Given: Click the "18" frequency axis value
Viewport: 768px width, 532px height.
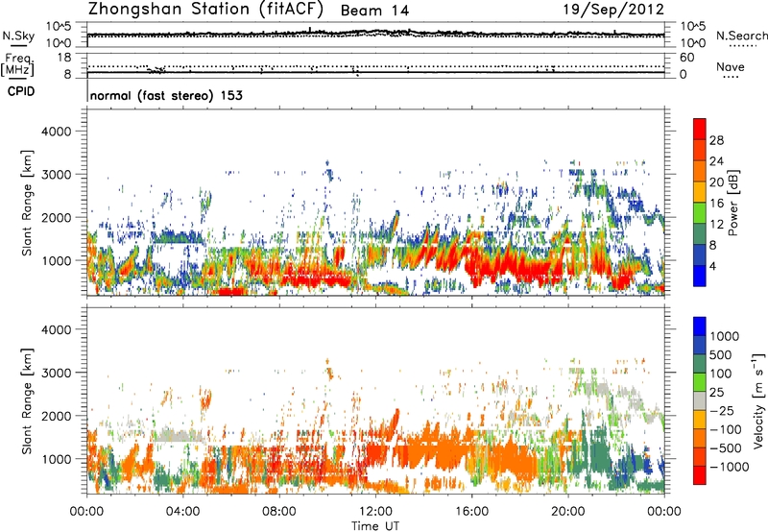Looking at the screenshot, I should click(x=63, y=58).
